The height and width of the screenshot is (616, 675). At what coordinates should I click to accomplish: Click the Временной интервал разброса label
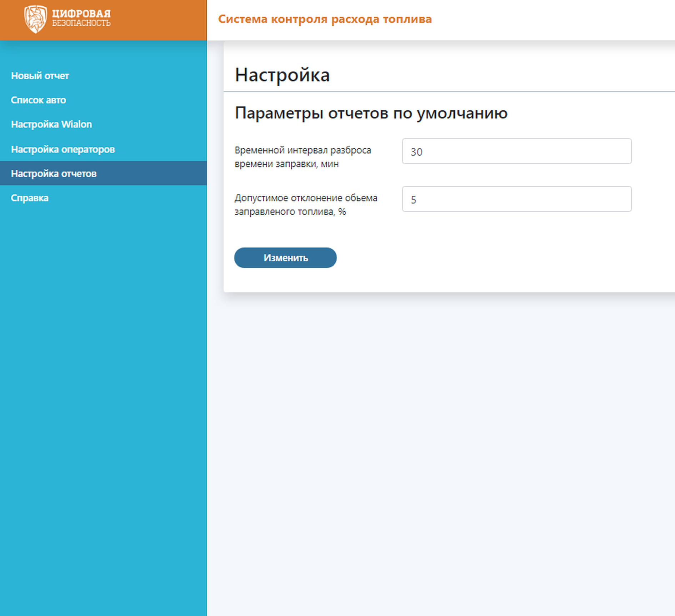[x=303, y=157]
